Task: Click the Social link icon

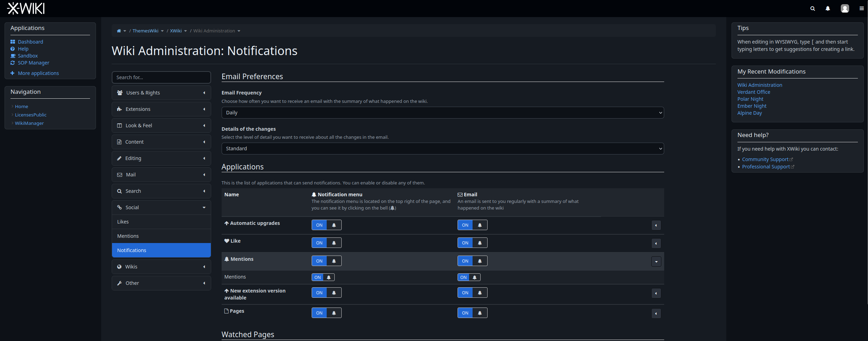Action: (119, 207)
